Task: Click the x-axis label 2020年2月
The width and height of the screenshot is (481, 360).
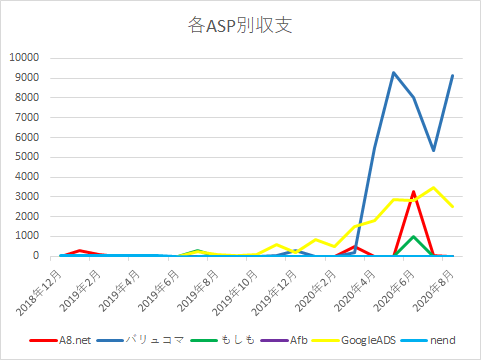Action: [x=316, y=291]
